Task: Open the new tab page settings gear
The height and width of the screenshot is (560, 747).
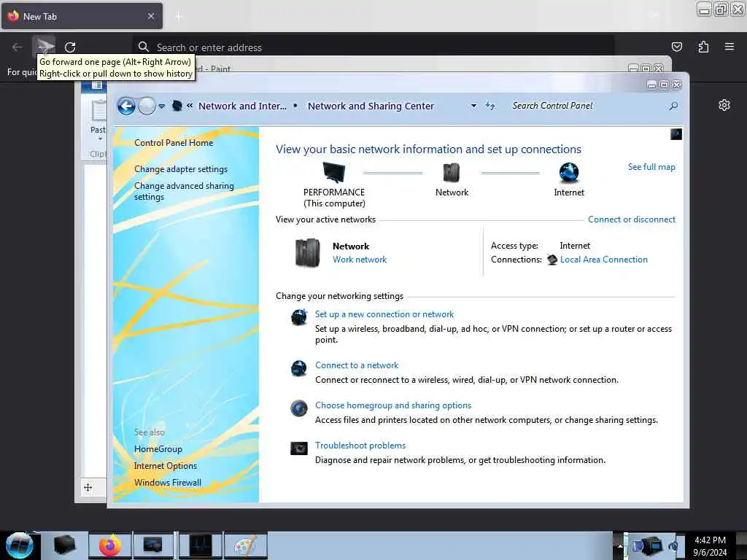Action: tap(724, 105)
